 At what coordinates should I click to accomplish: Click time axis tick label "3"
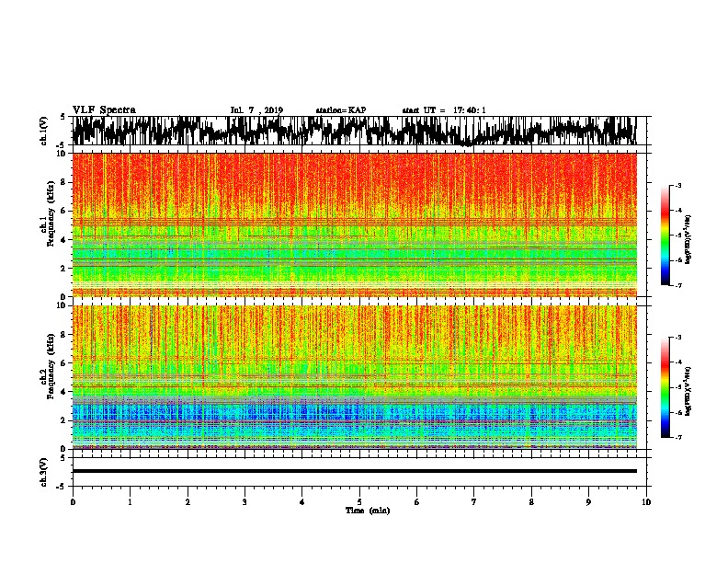[245, 502]
